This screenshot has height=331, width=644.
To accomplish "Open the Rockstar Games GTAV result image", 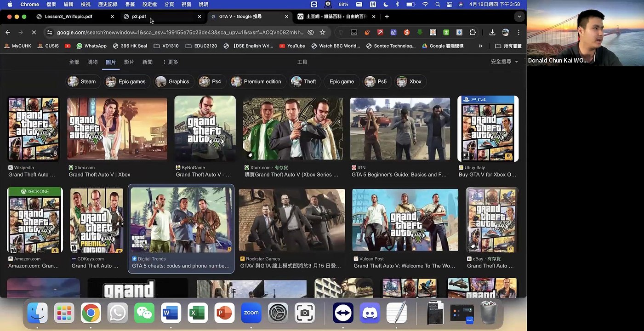I will (291, 219).
